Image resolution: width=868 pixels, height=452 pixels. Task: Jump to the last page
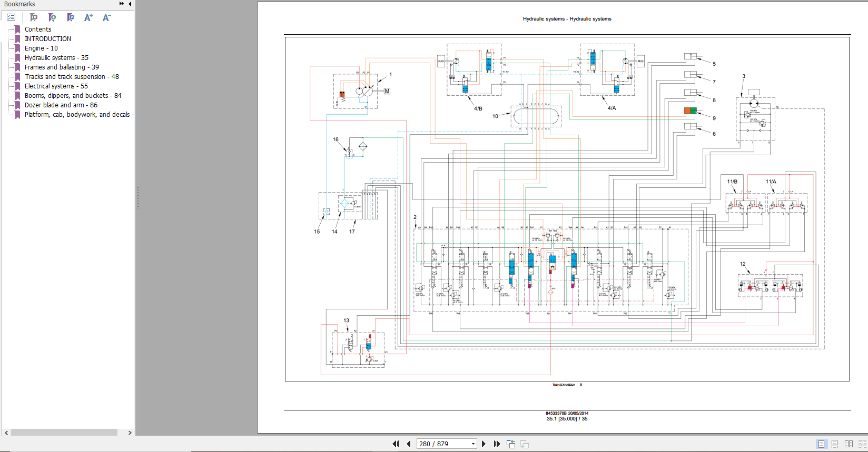point(497,444)
